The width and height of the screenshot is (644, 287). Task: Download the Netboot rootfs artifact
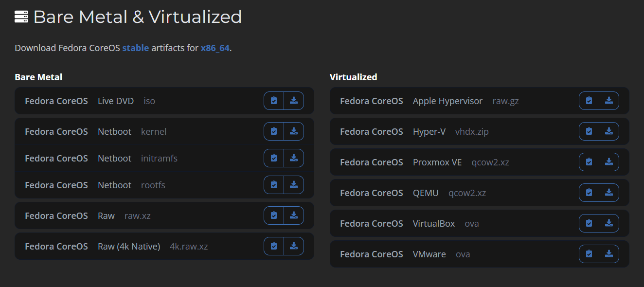294,185
